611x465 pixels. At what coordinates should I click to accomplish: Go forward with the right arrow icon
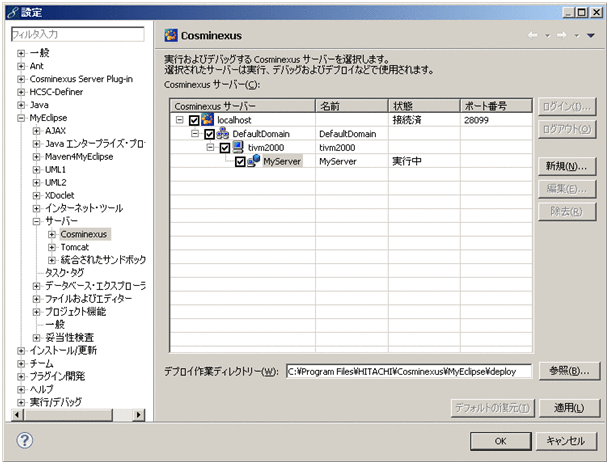click(x=562, y=35)
